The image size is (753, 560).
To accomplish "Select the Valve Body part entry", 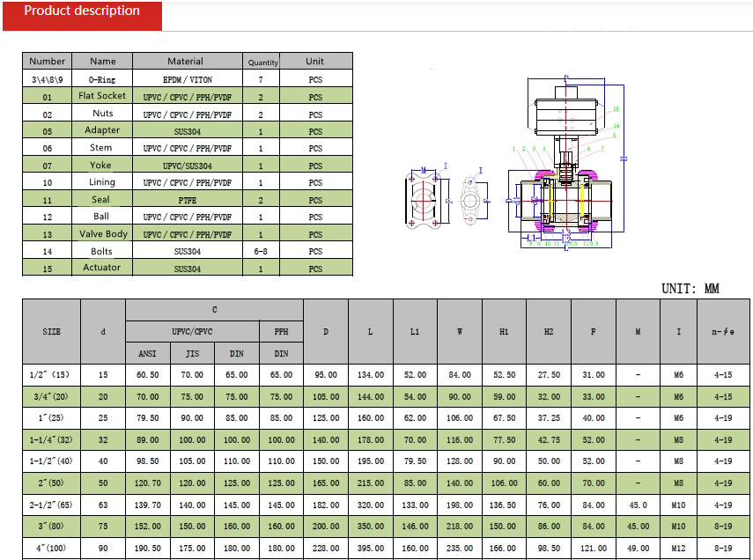I will coord(102,233).
